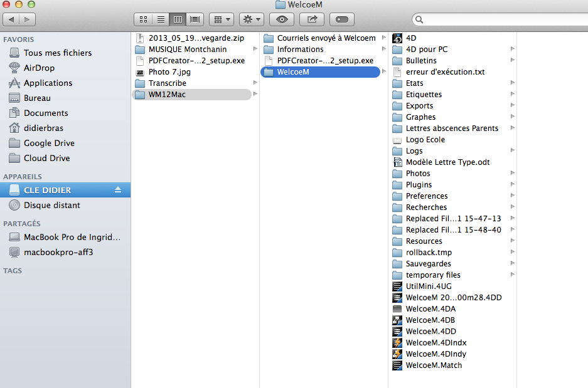Select UtilMini.4UG file icon
The height and width of the screenshot is (388, 588).
[x=397, y=286]
